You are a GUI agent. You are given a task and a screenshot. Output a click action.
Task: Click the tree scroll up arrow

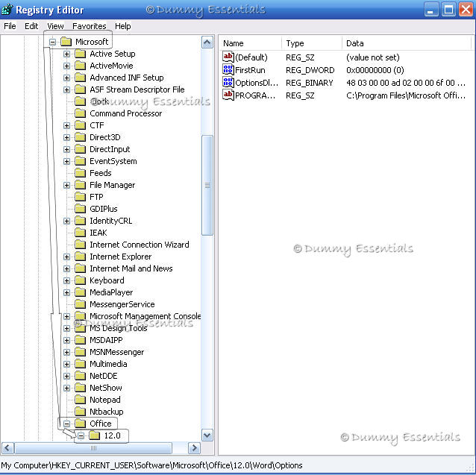207,43
